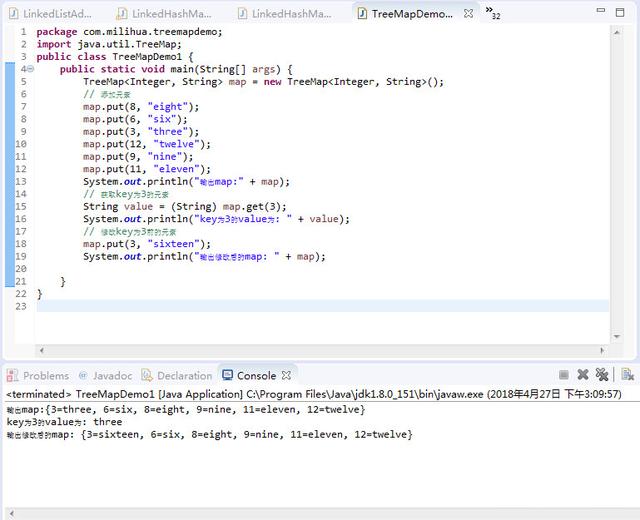Open the Javadoc view tab
640x520 pixels.
pyautogui.click(x=105, y=376)
